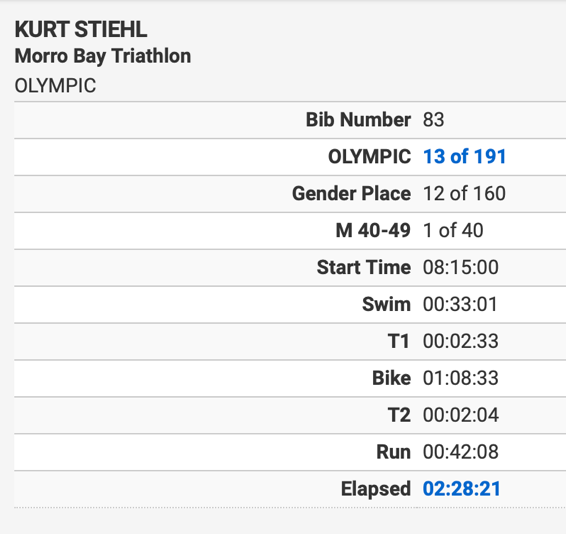The height and width of the screenshot is (534, 566).
Task: Click the Bike row label
Action: coord(391,378)
